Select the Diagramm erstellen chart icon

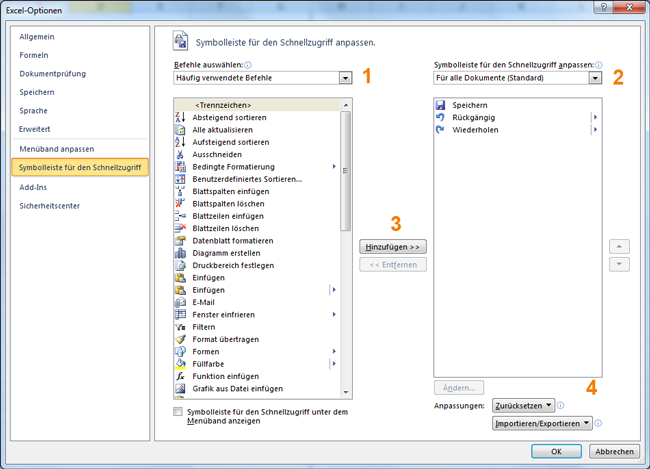pos(180,253)
